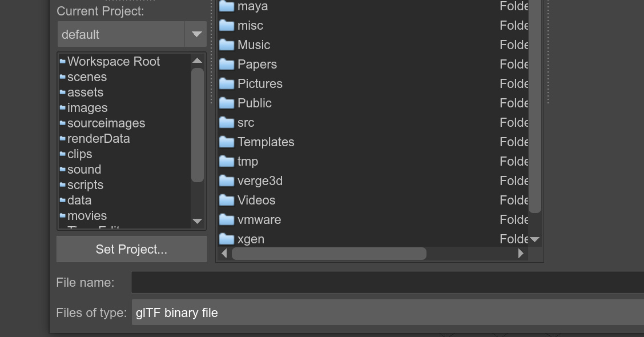This screenshot has width=644, height=337.
Task: Select the sound project folder
Action: (84, 169)
